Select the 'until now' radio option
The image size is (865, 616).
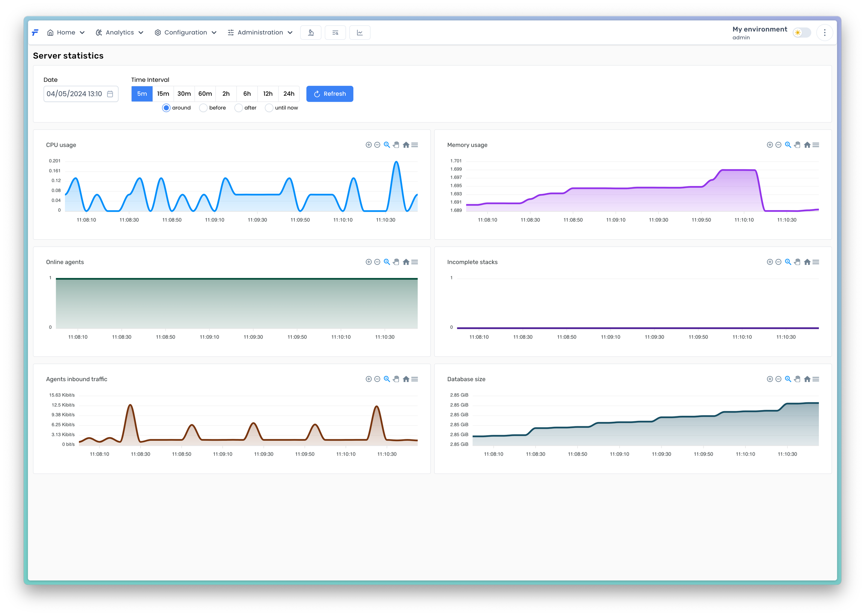click(x=269, y=108)
